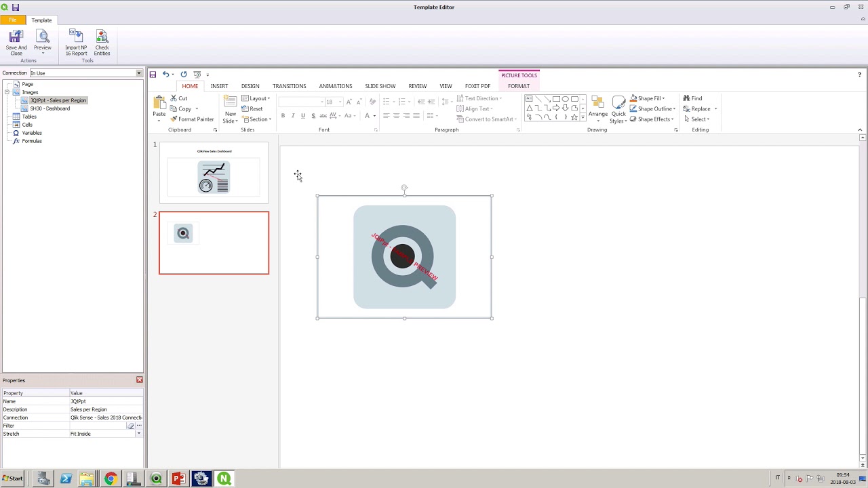
Task: Switch to the INSERT ribbon tab
Action: 219,86
